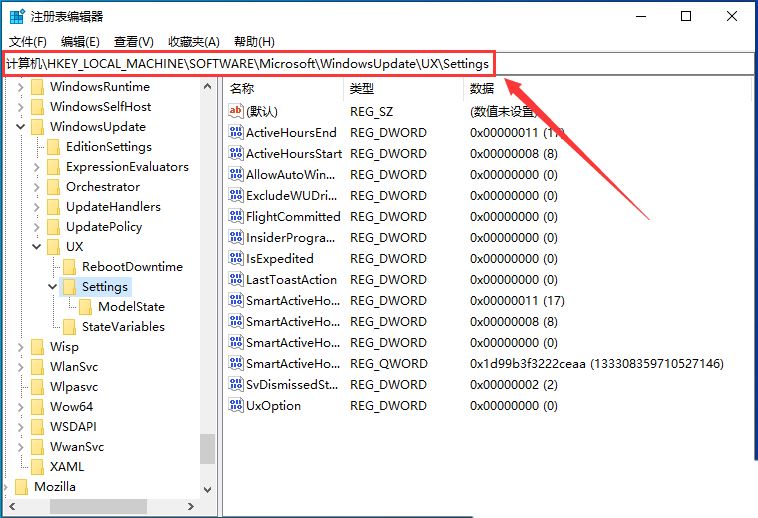Click the WSDAPI folder icon
The width and height of the screenshot is (758, 518).
click(x=37, y=427)
